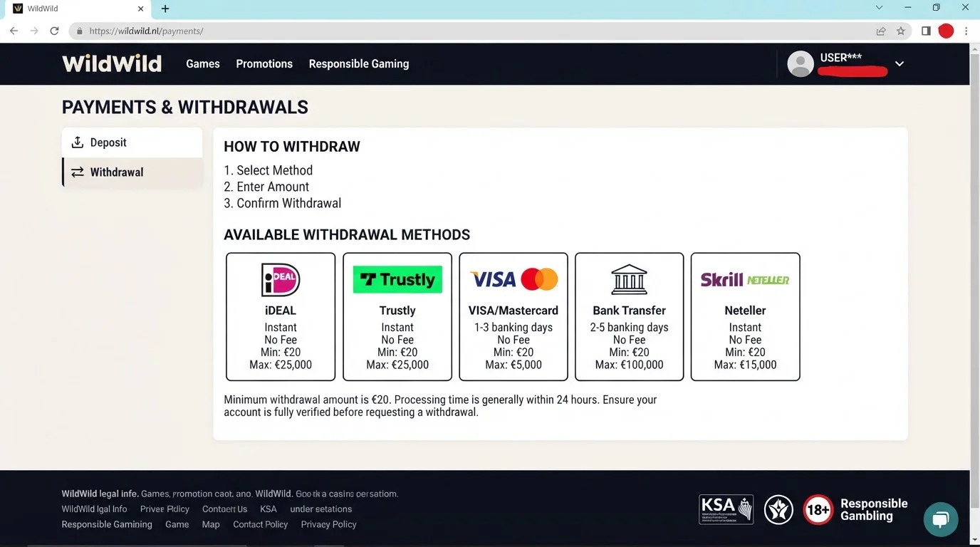This screenshot has height=547, width=980.
Task: Open the browser side panel
Action: coord(926,31)
